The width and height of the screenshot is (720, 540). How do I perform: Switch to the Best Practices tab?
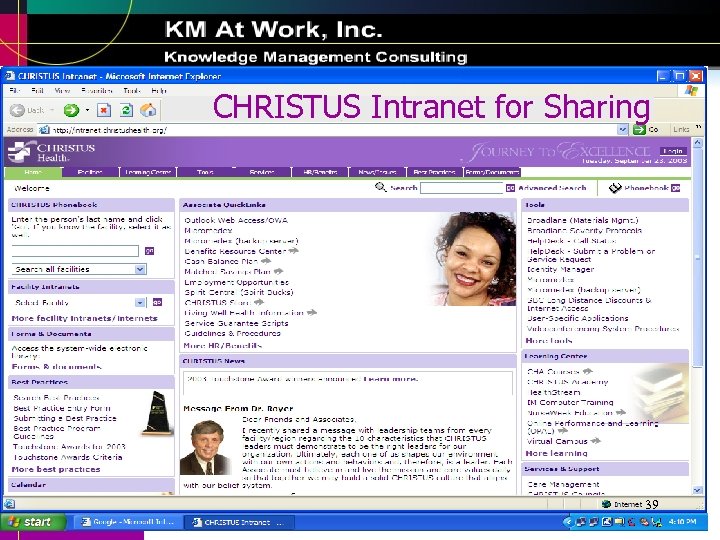click(434, 172)
